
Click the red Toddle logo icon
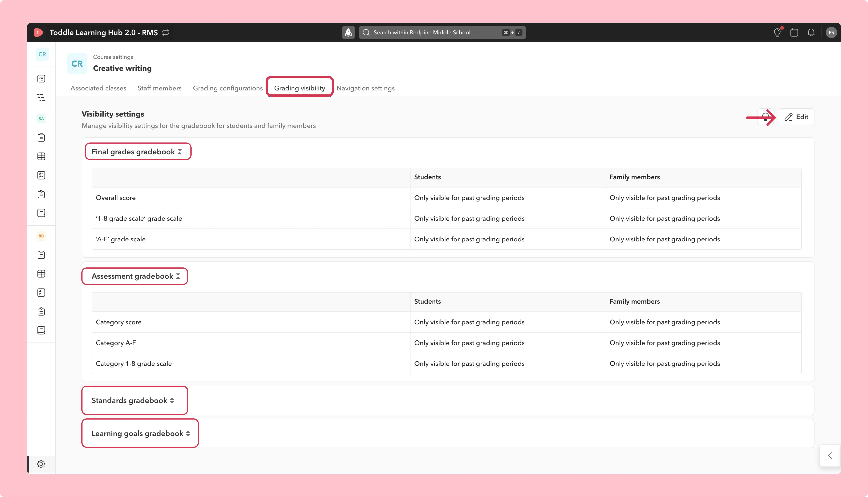point(38,32)
